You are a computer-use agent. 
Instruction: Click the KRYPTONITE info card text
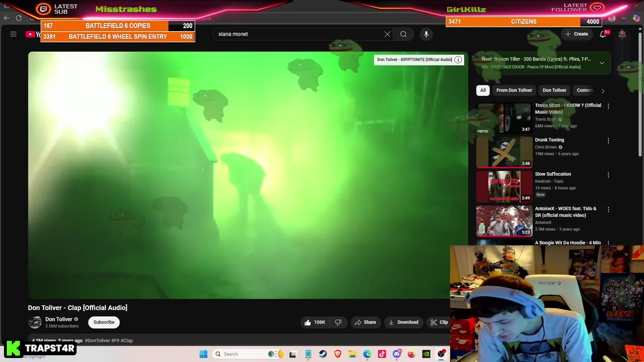(415, 60)
